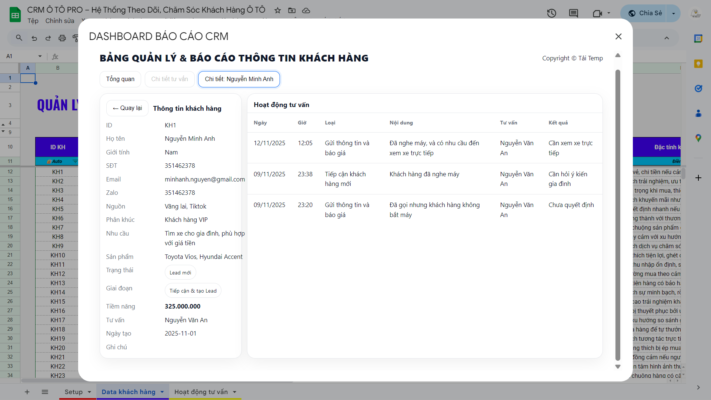This screenshot has height=400, width=711.
Task: Open the Chi tiết tư vấn tab
Action: coord(168,79)
